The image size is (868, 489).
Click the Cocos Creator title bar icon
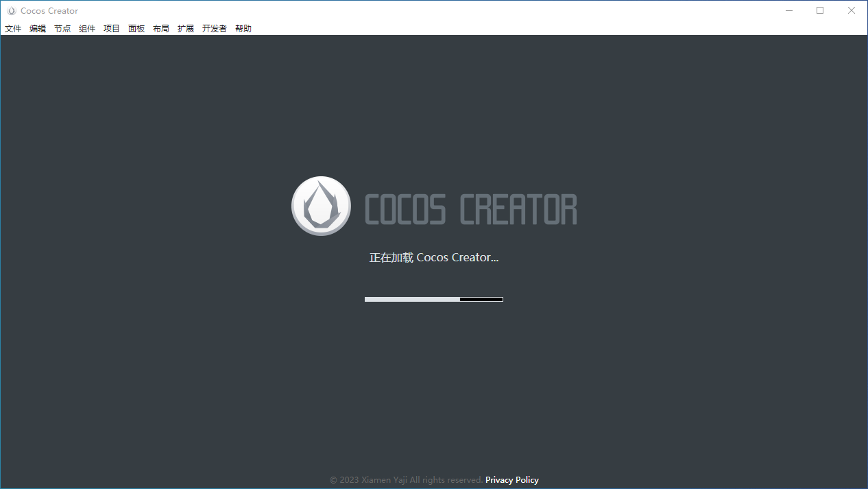(x=11, y=11)
